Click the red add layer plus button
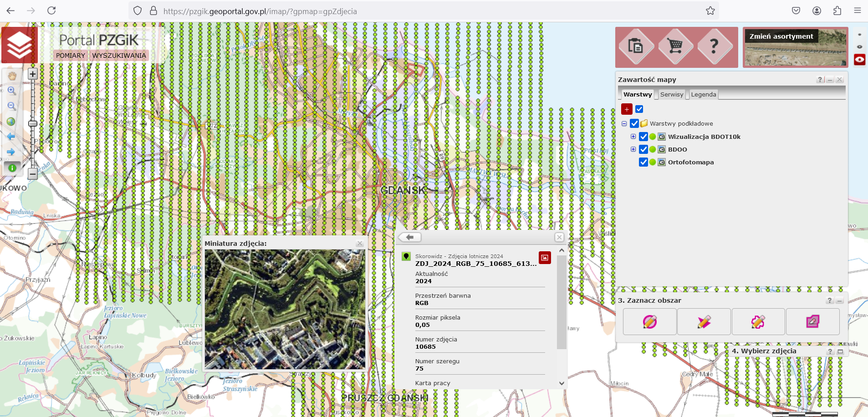This screenshot has height=417, width=868. [627, 109]
